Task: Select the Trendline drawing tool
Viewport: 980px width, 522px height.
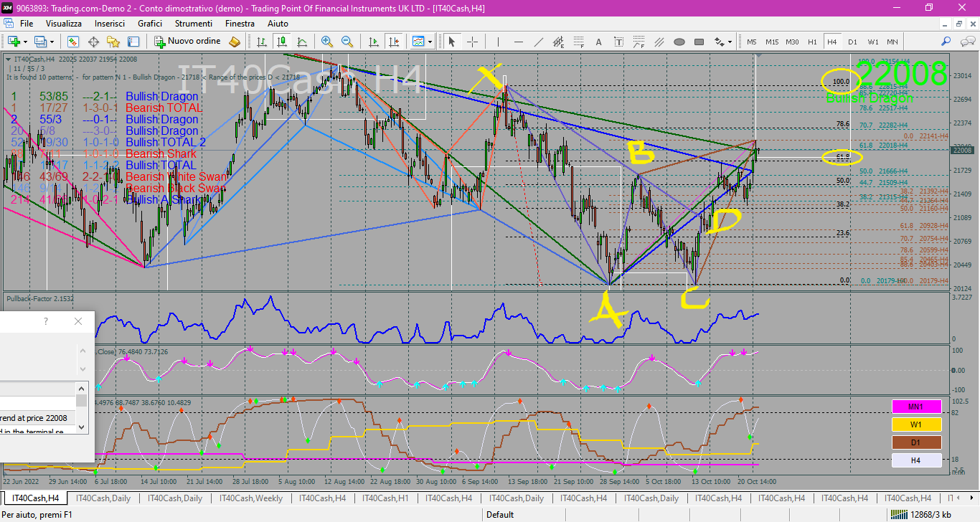Action: pos(539,42)
